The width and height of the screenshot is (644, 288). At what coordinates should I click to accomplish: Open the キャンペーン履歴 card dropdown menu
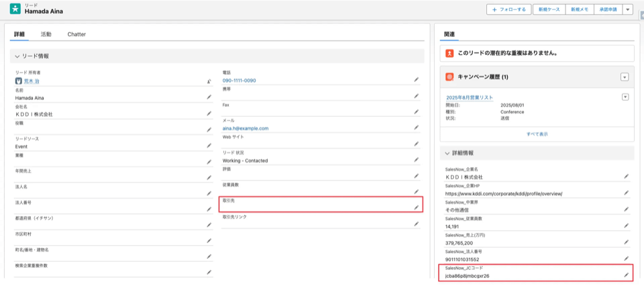(x=625, y=77)
